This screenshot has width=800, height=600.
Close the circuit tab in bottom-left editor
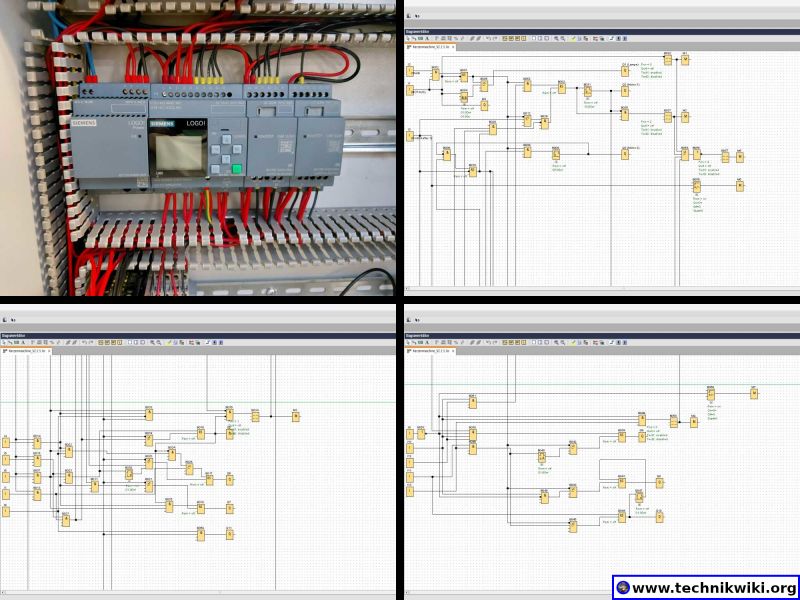(x=48, y=351)
